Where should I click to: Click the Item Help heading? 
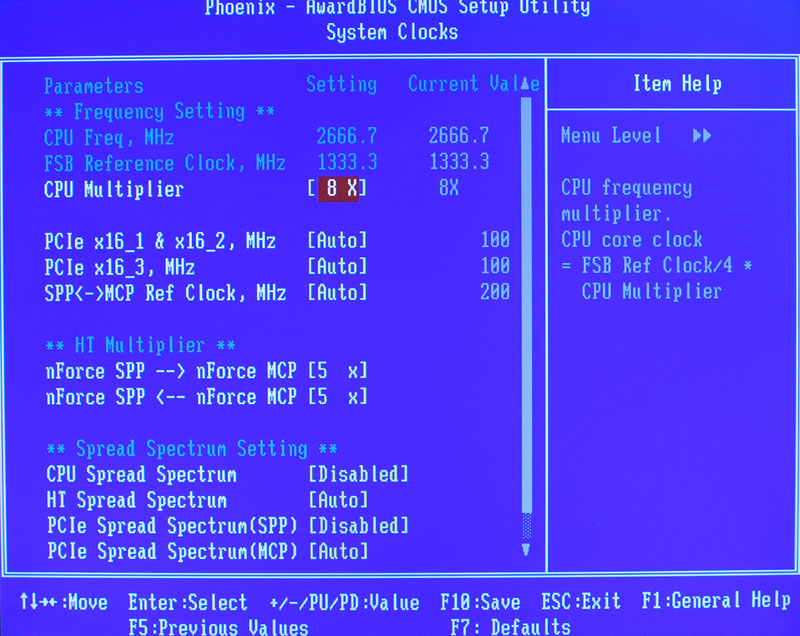pos(678,84)
